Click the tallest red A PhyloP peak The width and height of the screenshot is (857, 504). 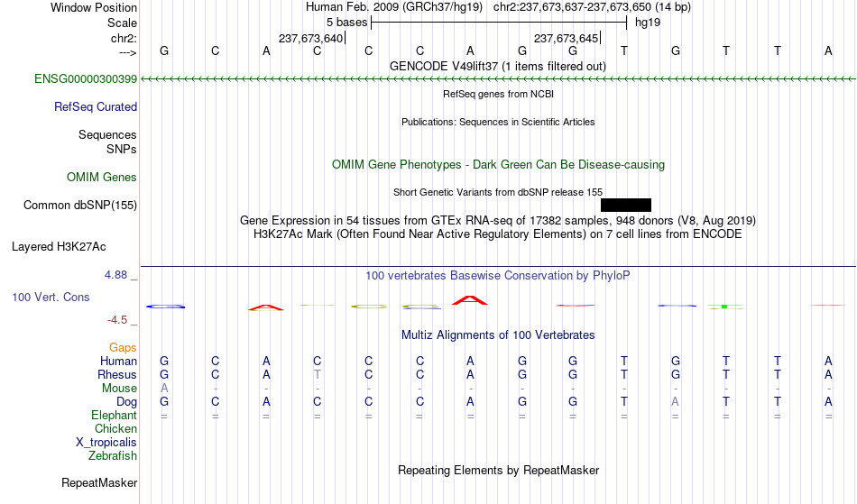[470, 299]
